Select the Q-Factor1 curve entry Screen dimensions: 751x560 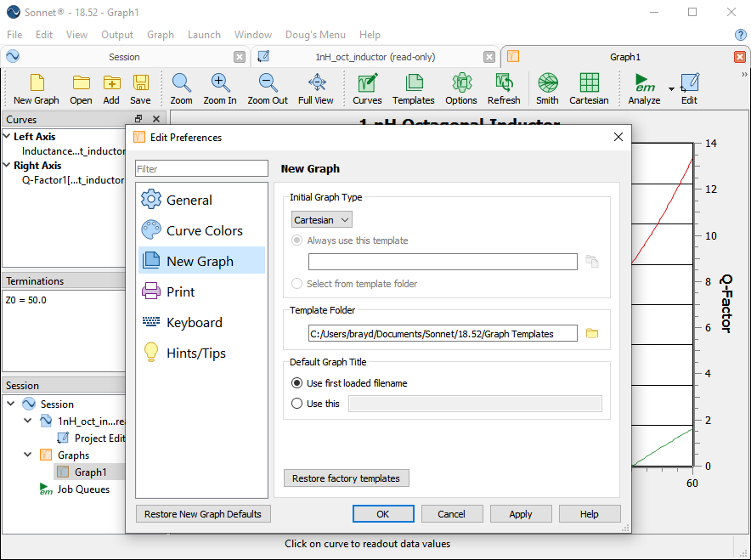(x=73, y=180)
